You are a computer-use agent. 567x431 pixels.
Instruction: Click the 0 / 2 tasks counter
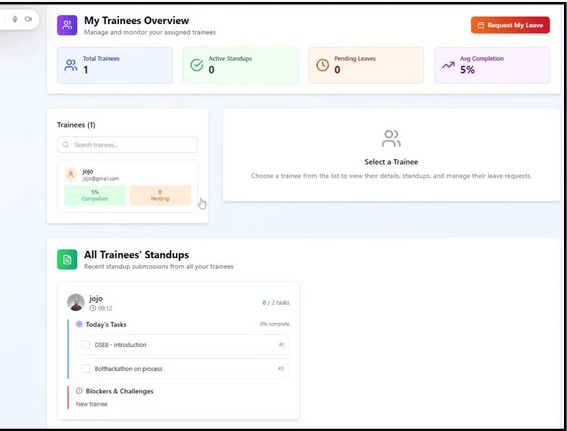[276, 303]
